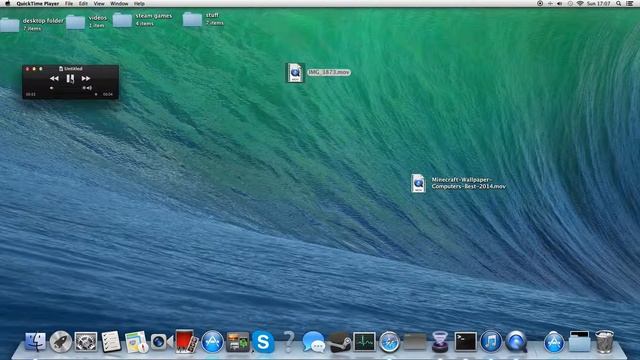Open the folder stack beside the Trash
Viewport: 640px width, 360px height.
coord(579,342)
